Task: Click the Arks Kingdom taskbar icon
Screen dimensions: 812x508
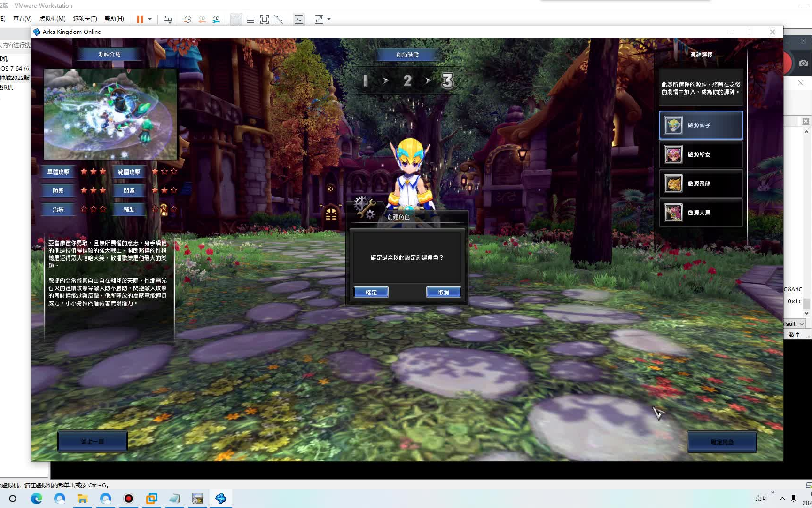Action: pos(221,499)
